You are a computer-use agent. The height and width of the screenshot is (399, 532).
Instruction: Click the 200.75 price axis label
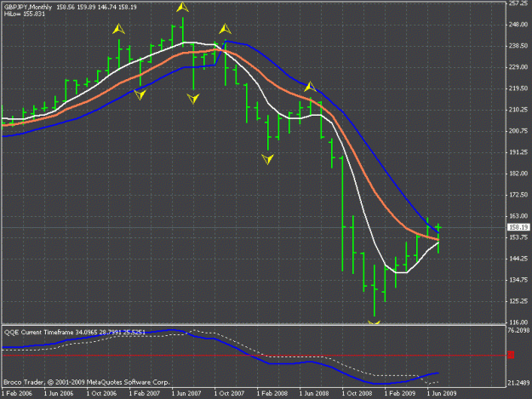tap(518, 131)
